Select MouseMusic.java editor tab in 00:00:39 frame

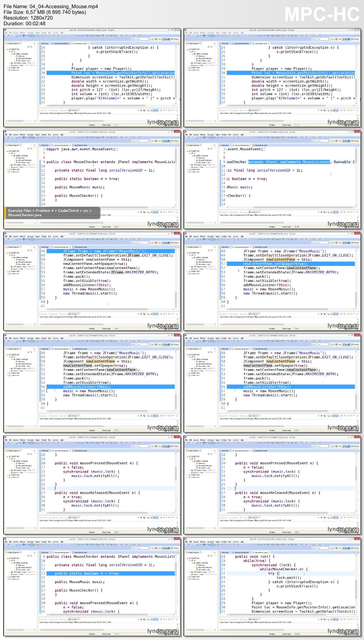tap(81, 145)
